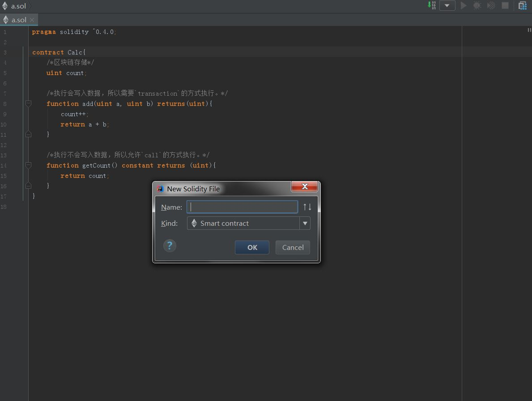Click the Stop square icon
The height and width of the screenshot is (401, 532).
pyautogui.click(x=505, y=5)
